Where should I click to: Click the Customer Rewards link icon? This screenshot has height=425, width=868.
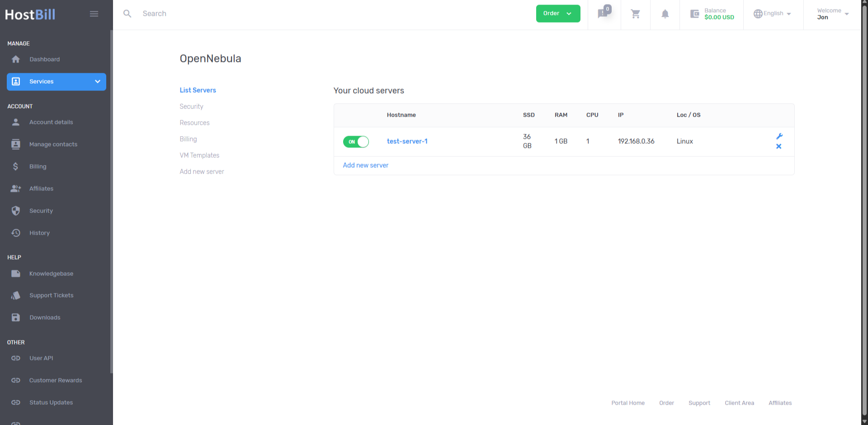16,380
